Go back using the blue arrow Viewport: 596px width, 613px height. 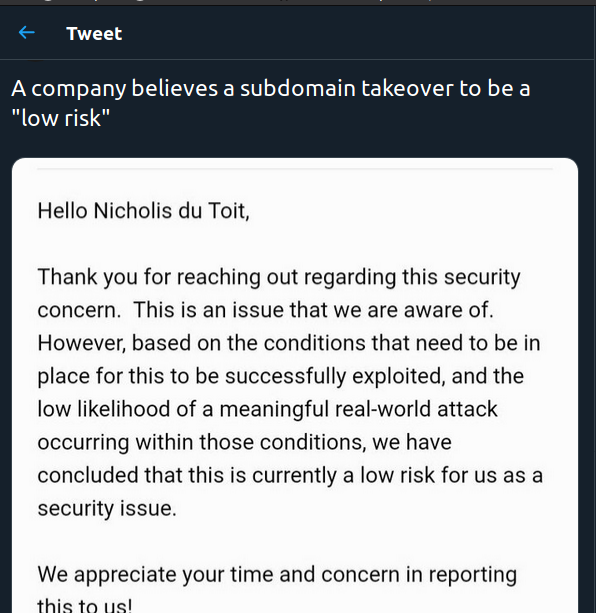[x=27, y=32]
